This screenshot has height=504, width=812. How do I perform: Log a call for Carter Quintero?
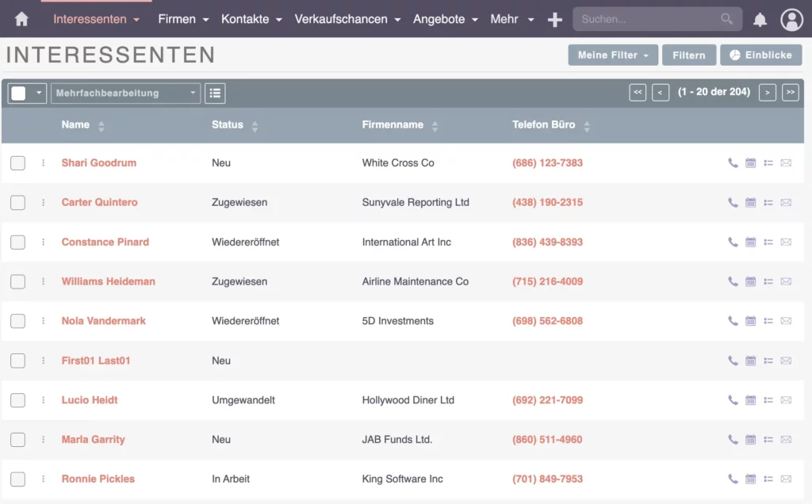click(733, 202)
